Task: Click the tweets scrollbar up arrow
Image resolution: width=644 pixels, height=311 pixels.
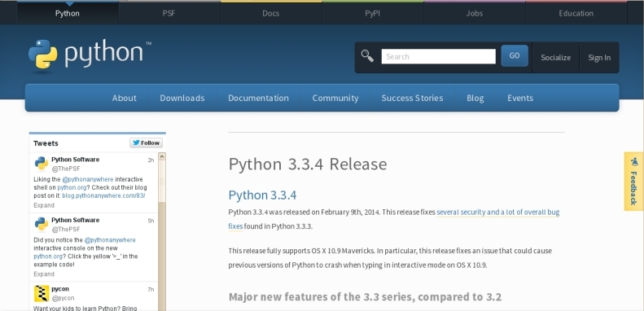Action: pyautogui.click(x=162, y=156)
